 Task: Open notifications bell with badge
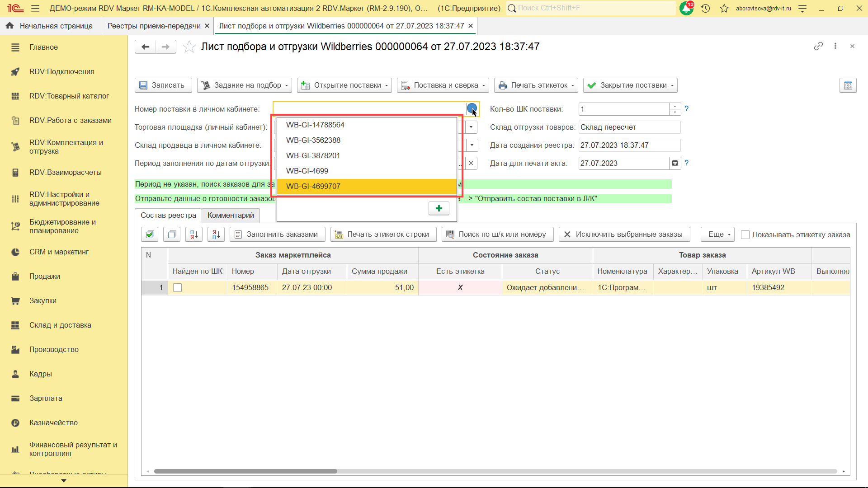686,8
